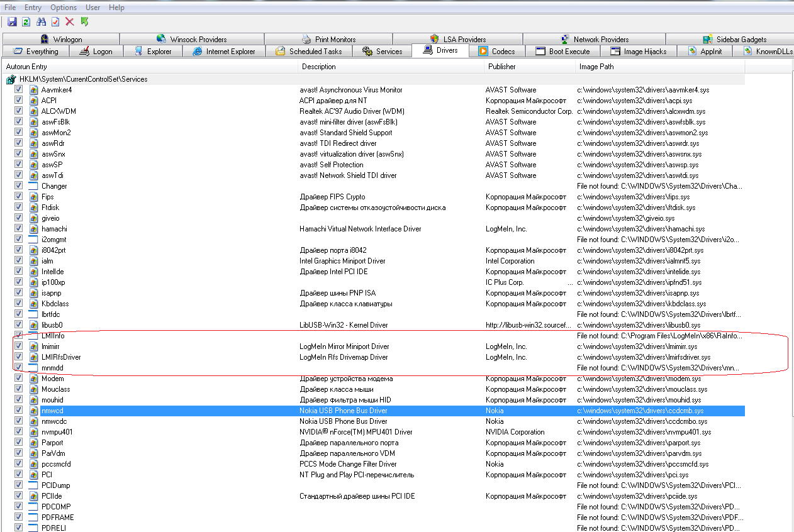Disable the aswFsBlk entry checkbox
Image resolution: width=794 pixels, height=532 pixels.
click(x=19, y=122)
